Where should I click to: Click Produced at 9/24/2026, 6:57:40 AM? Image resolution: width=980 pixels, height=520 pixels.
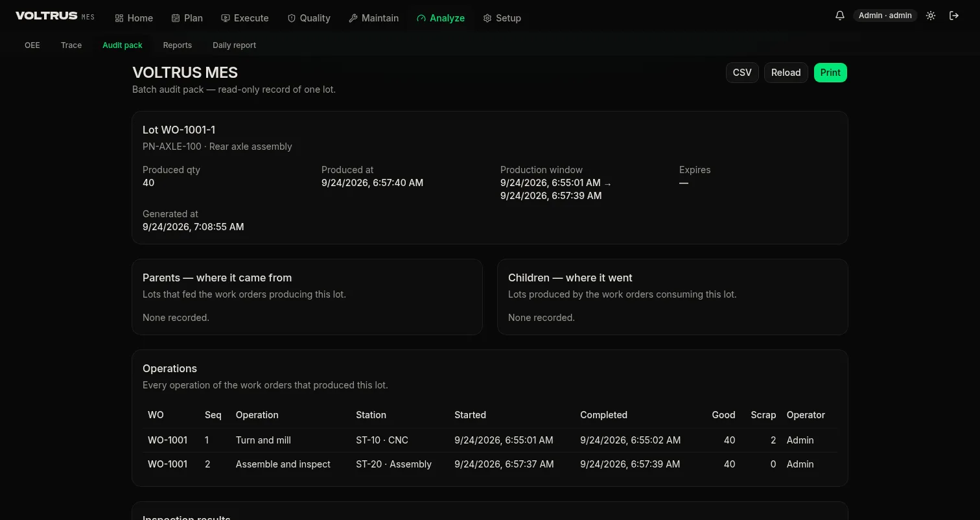tap(372, 183)
